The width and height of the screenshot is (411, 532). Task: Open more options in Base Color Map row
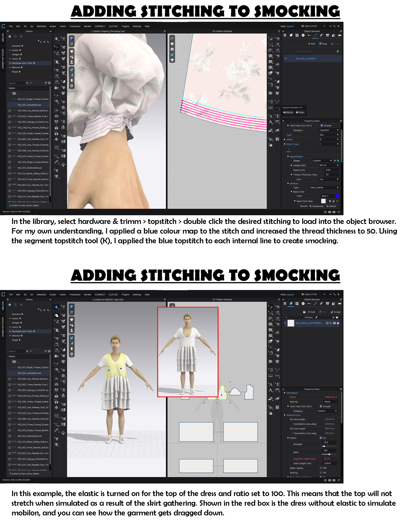(x=337, y=201)
